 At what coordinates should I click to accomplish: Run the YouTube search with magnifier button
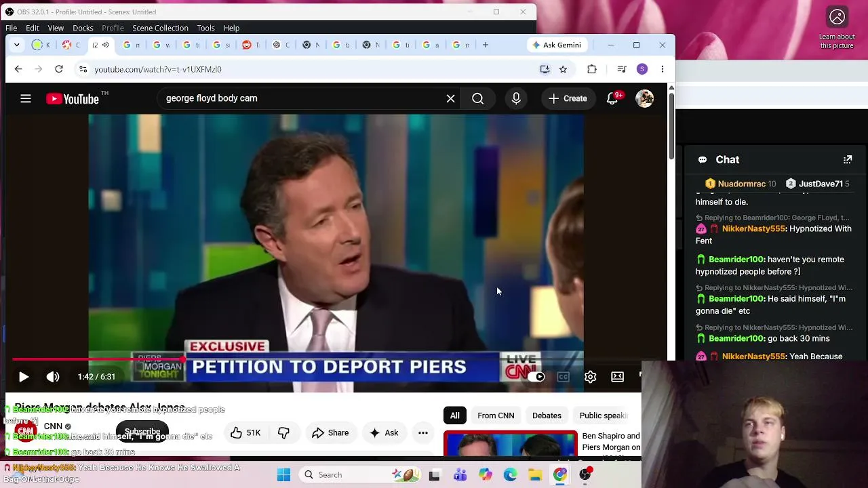pyautogui.click(x=478, y=99)
